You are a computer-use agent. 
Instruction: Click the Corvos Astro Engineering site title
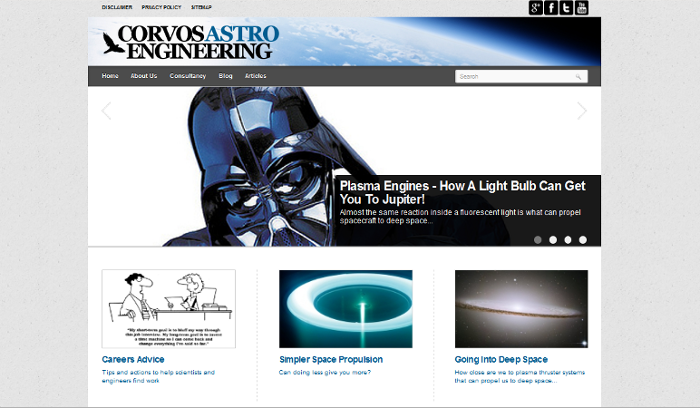[x=199, y=42]
